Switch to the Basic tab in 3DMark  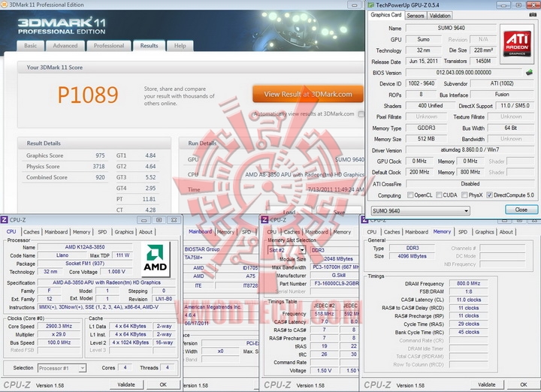coord(30,46)
